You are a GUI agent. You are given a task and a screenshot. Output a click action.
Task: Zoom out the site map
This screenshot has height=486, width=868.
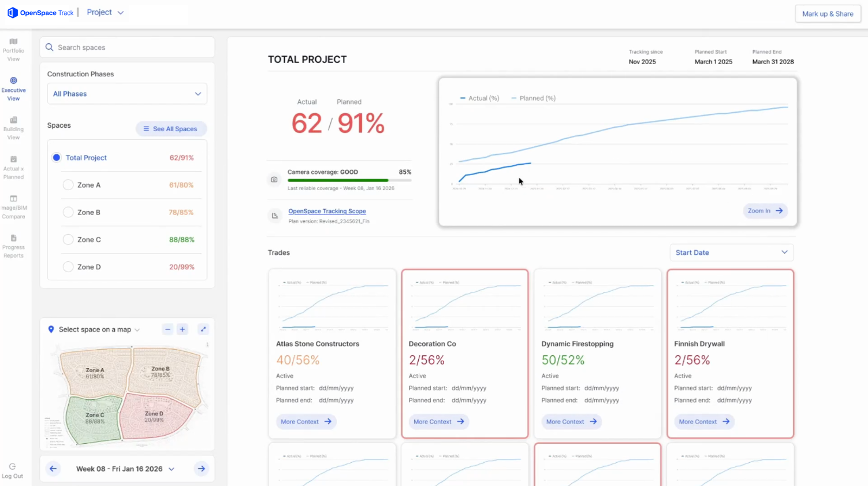coord(167,329)
